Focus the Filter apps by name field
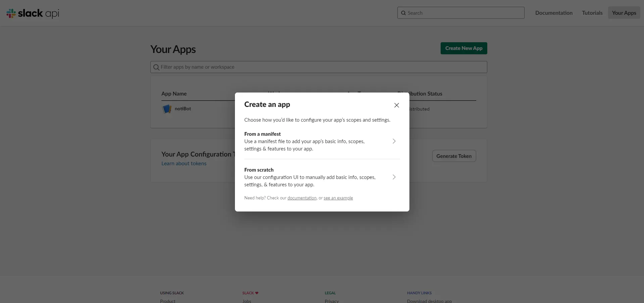This screenshot has width=644, height=303. pos(319,67)
